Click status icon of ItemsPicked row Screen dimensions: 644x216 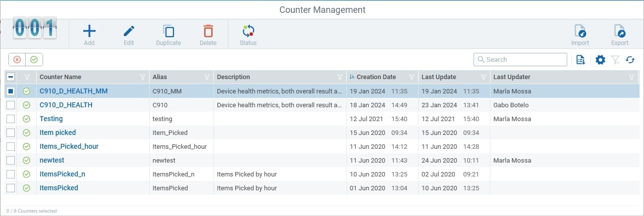(27, 188)
